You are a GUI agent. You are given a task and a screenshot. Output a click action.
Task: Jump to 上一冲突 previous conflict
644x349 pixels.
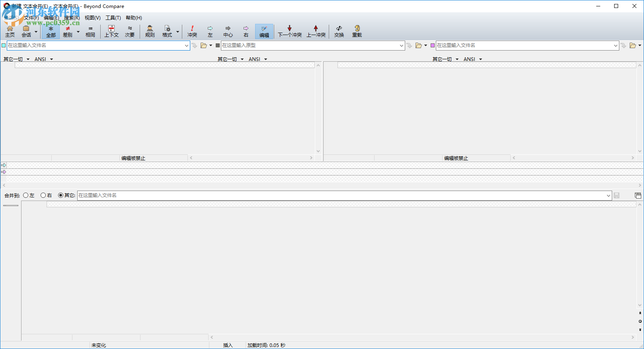click(316, 31)
